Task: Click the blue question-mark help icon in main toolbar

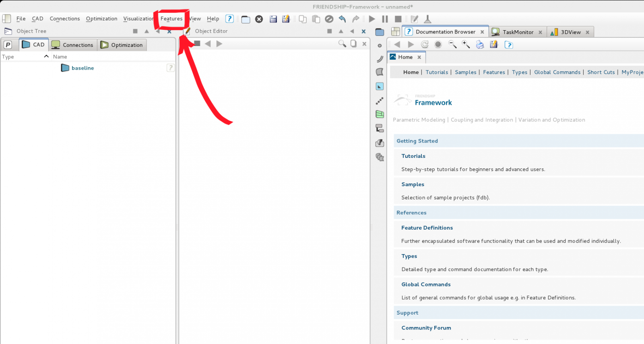Action: click(x=229, y=19)
